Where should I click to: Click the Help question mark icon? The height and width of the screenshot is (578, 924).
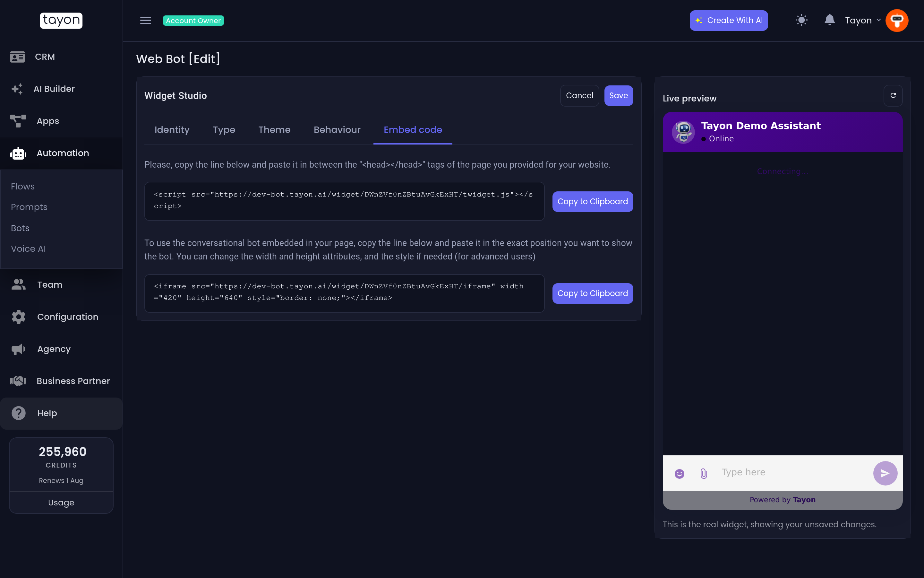[18, 413]
